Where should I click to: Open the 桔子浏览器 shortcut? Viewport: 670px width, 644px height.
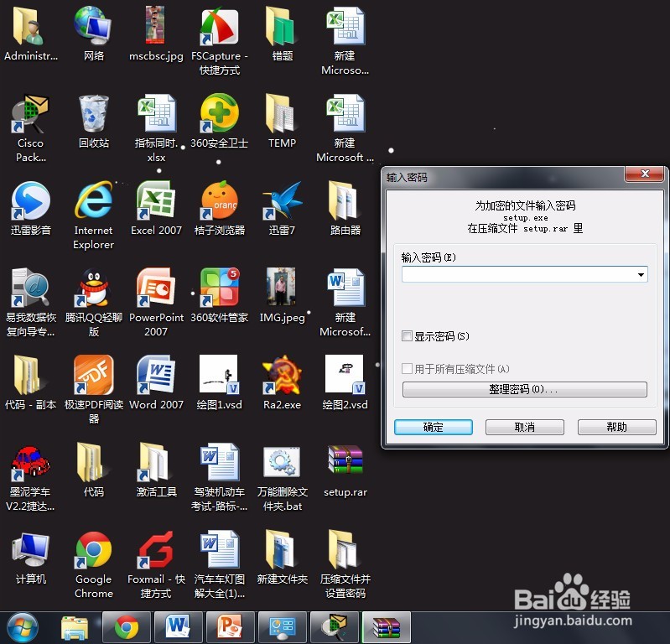219,200
